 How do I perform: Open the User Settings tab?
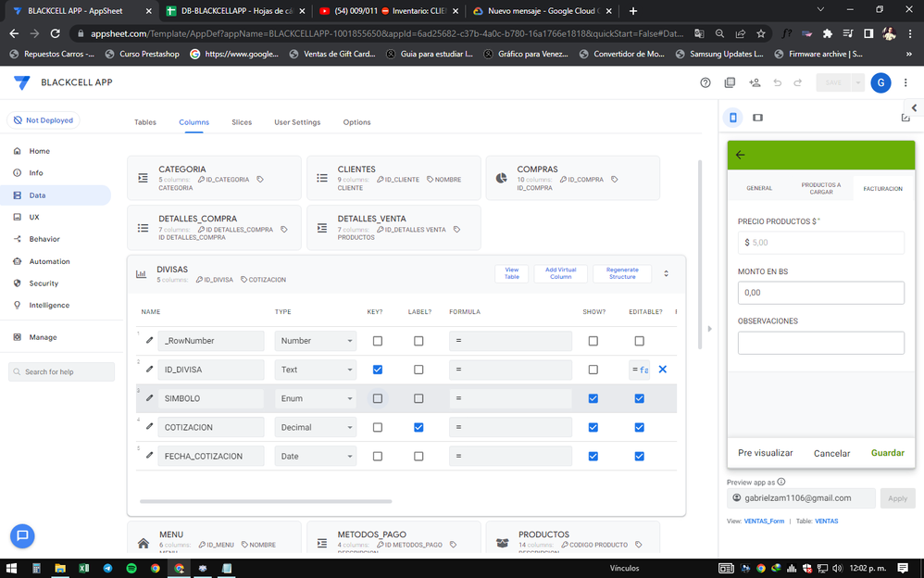pyautogui.click(x=297, y=122)
